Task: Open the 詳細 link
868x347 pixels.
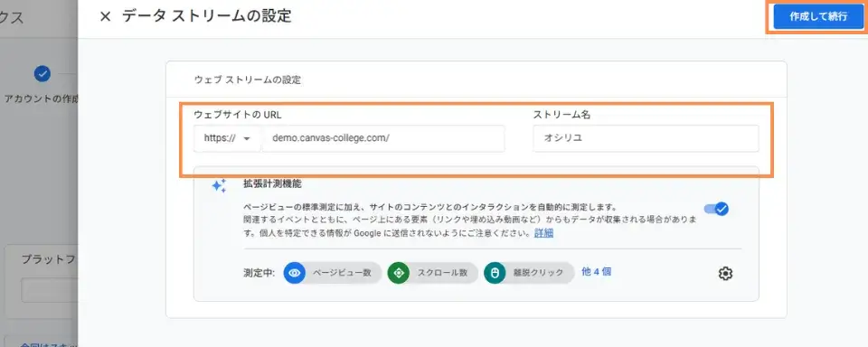Action: (x=543, y=233)
